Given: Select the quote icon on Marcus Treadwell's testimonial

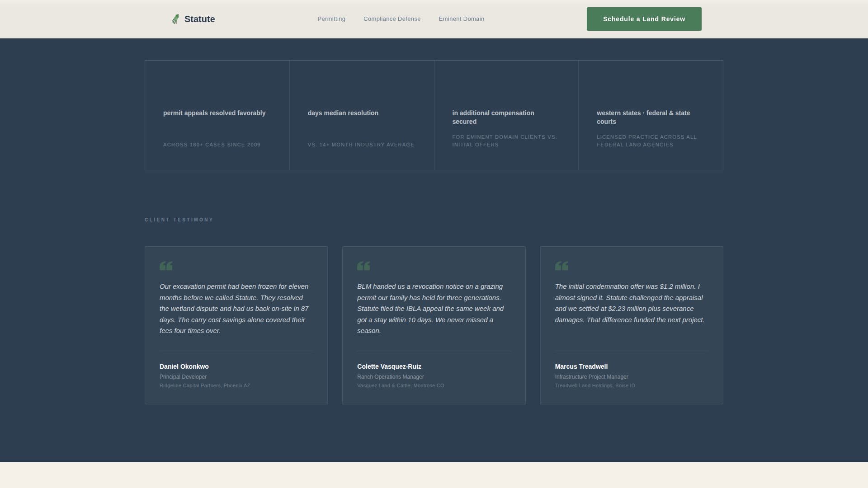Looking at the screenshot, I should click(561, 266).
